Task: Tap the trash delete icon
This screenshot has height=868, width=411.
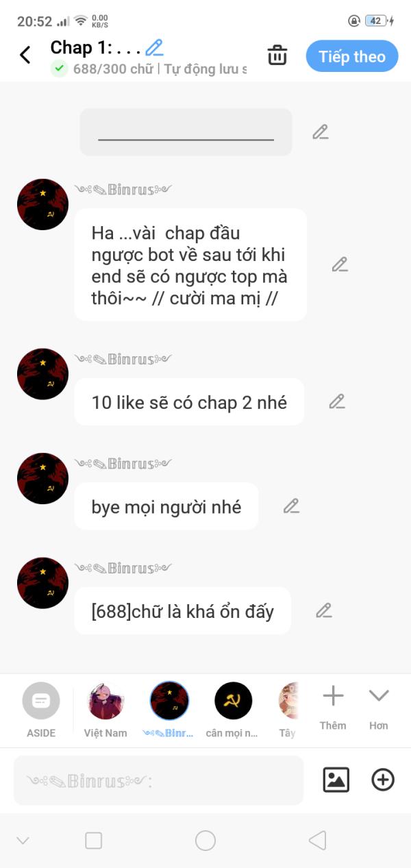Action: pyautogui.click(x=277, y=55)
